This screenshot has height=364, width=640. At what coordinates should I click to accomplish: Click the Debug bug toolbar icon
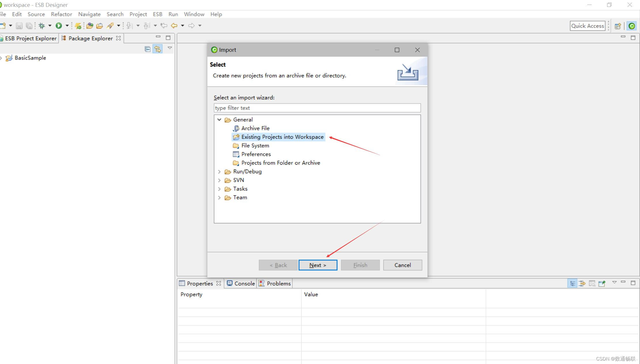[x=42, y=26]
